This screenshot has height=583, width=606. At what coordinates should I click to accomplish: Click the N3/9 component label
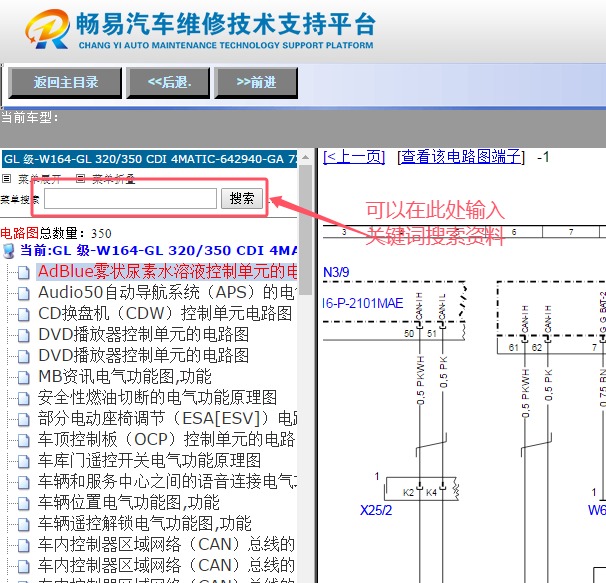(336, 272)
